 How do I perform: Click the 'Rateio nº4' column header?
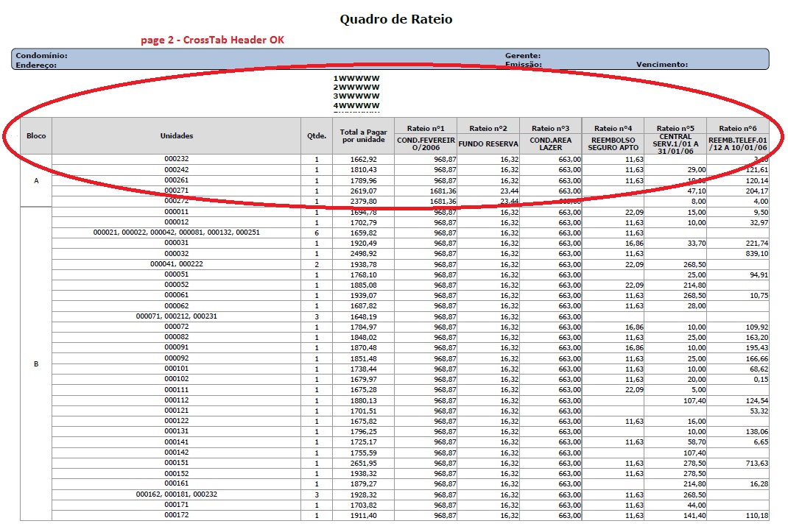(x=613, y=128)
